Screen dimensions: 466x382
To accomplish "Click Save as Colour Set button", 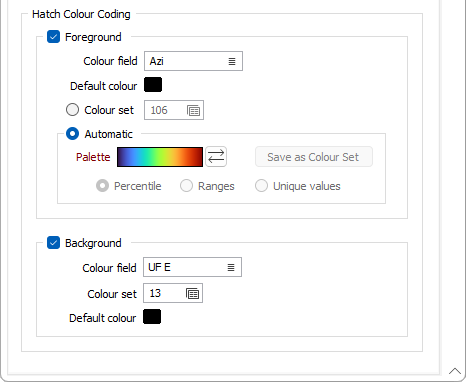I will click(314, 157).
